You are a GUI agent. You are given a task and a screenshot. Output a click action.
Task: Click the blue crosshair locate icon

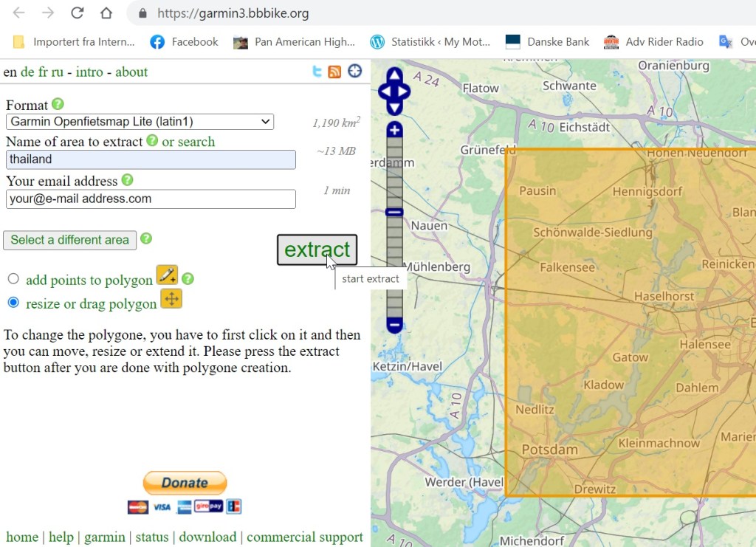pos(355,71)
